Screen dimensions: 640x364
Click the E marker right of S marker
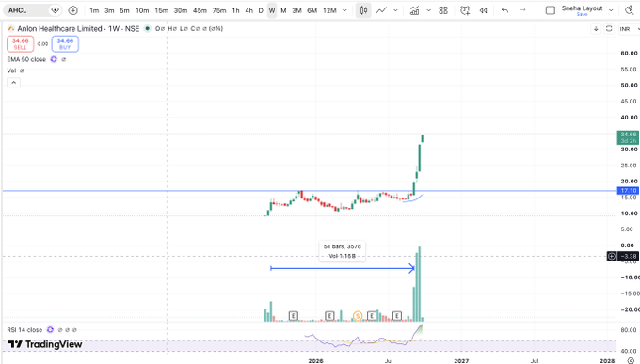pos(372,315)
